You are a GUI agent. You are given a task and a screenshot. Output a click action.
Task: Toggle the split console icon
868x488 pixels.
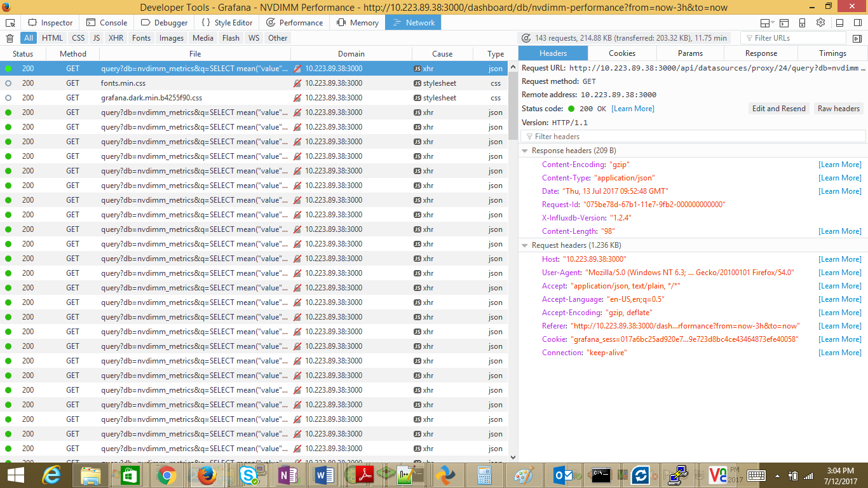click(785, 23)
